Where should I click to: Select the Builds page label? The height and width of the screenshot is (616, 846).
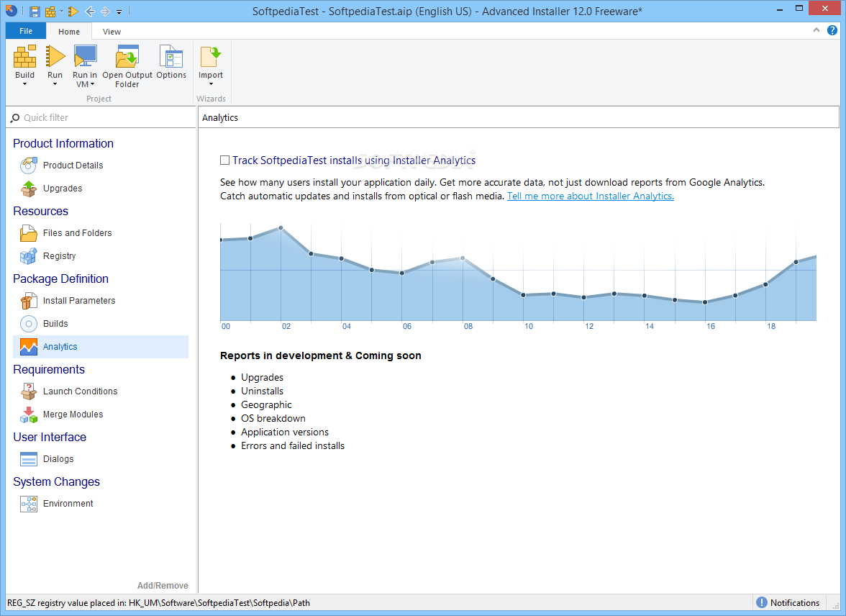pyautogui.click(x=55, y=324)
